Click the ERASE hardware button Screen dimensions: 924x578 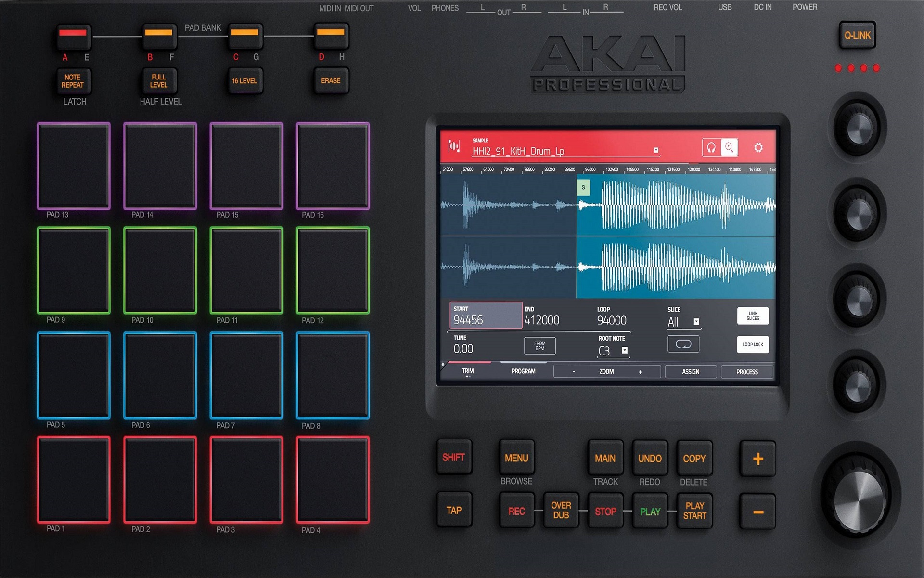[331, 81]
